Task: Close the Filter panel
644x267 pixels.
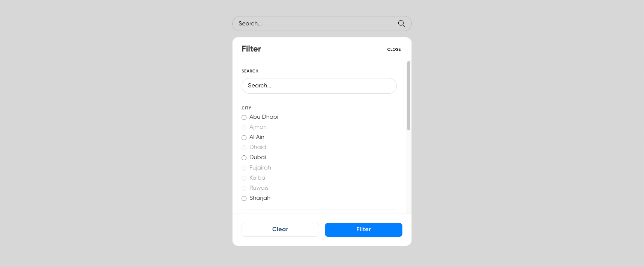Action: (394, 49)
